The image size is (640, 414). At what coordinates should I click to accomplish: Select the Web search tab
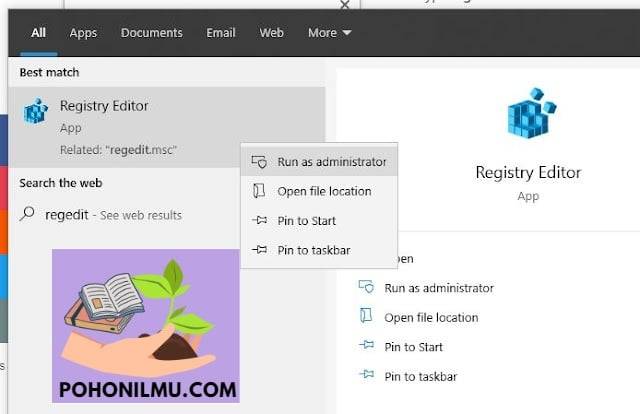[271, 33]
